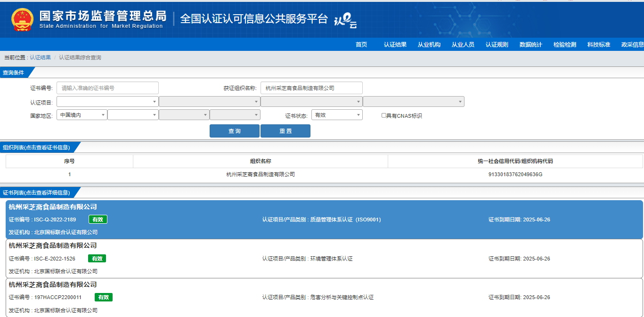Select organization row 杭州采芝斋食品制造有限公司

pyautogui.click(x=261, y=174)
